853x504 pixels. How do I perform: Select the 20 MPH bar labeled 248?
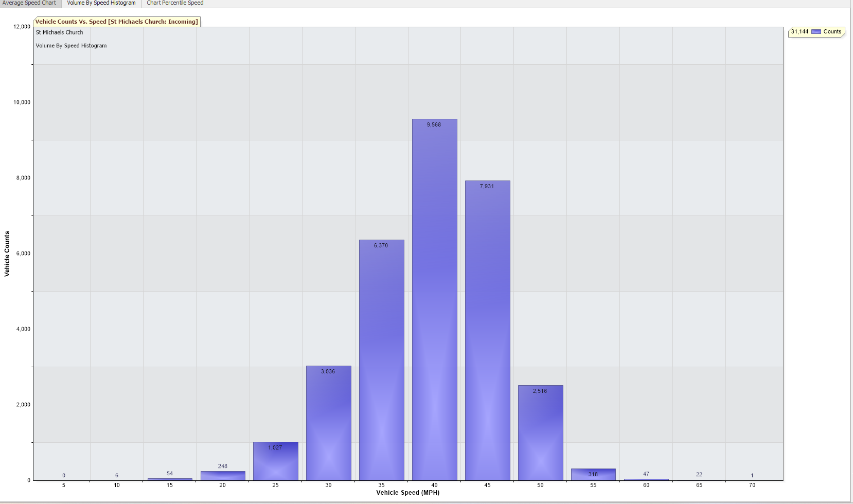click(x=223, y=476)
